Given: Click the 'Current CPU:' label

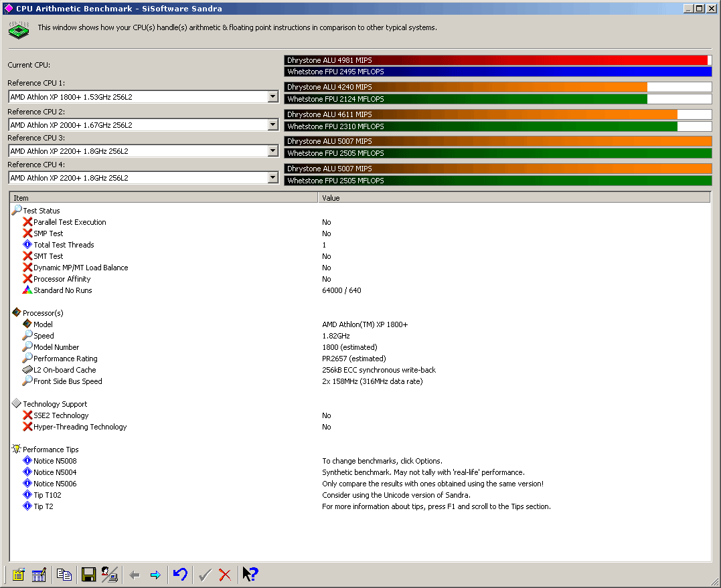Looking at the screenshot, I should click(29, 65).
